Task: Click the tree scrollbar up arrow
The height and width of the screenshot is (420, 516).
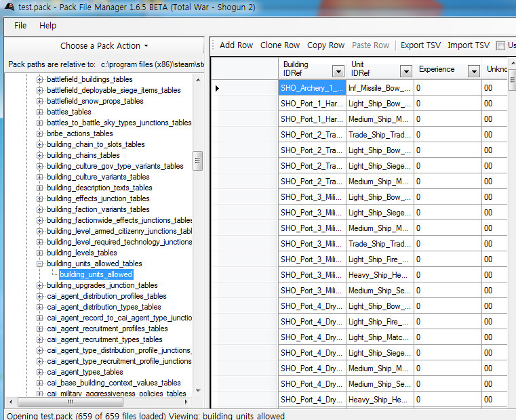Action: coord(198,80)
